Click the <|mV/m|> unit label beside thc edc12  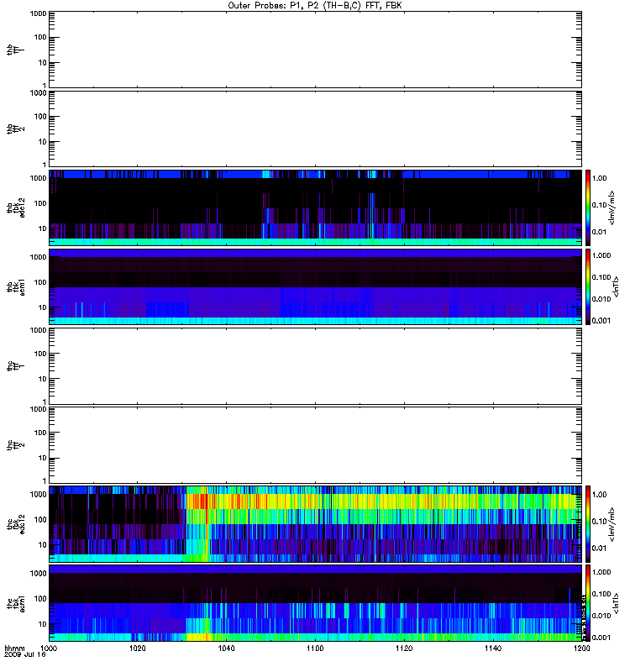point(612,524)
